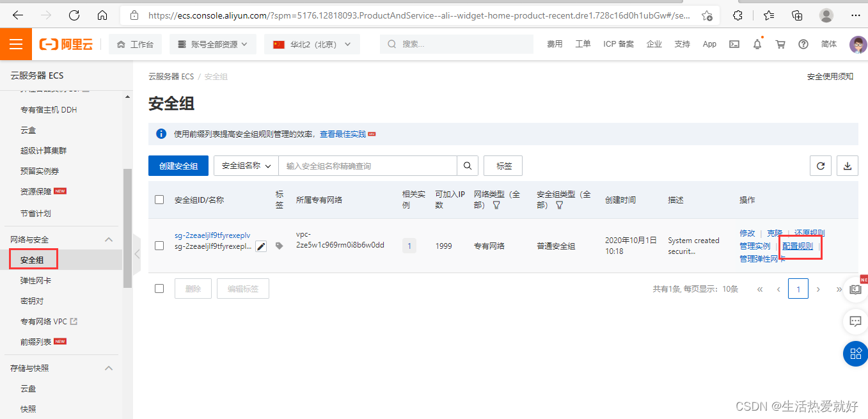Tick the bottom checkbox beside 删除
Screen dimensions: 868x419
pos(159,289)
